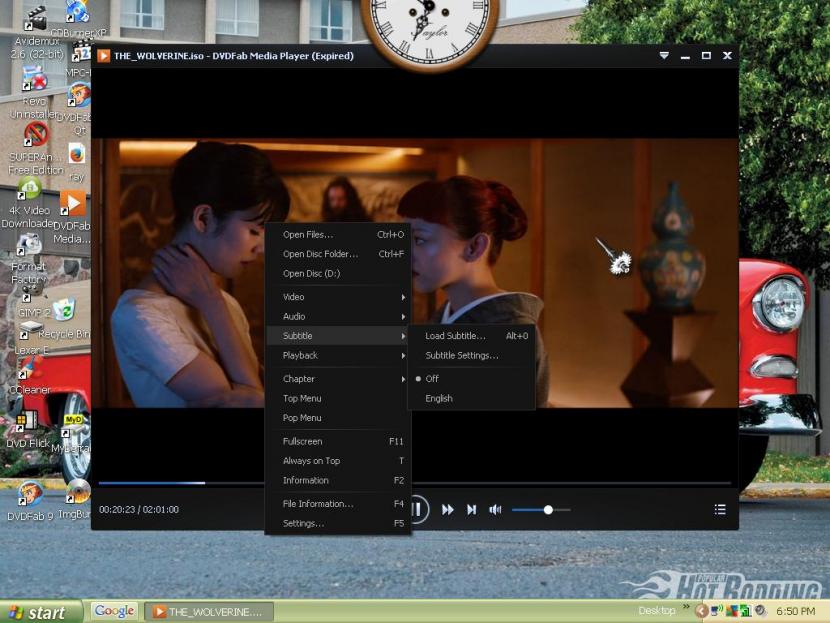
Task: Open the DVDFab player playlist icon
Action: pyautogui.click(x=720, y=510)
